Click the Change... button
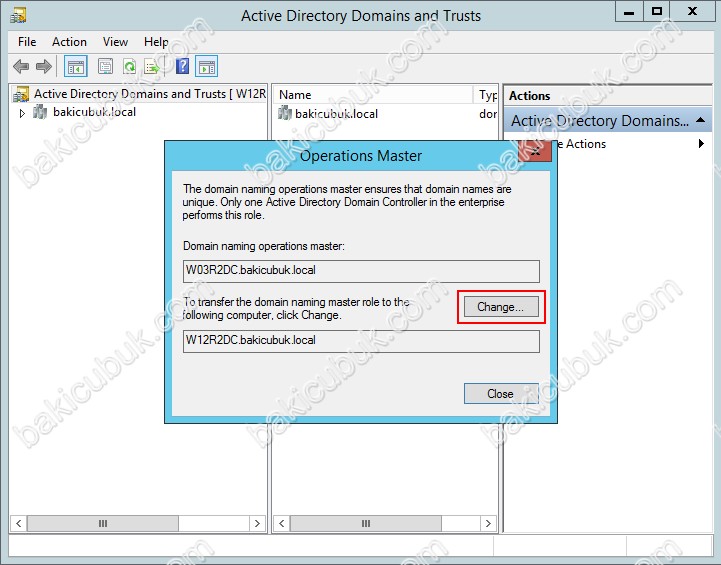The width and height of the screenshot is (721, 565). tap(501, 307)
